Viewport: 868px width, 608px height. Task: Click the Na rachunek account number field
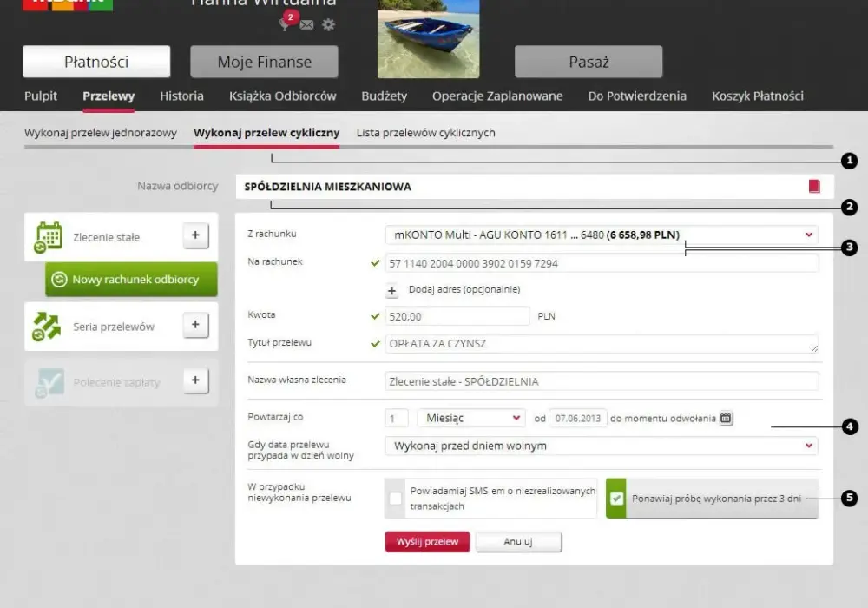coord(602,263)
